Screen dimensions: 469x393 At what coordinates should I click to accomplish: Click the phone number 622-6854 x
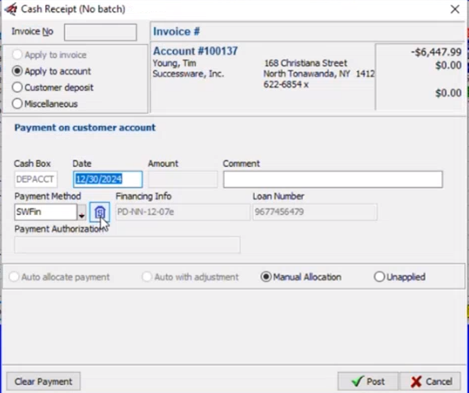286,84
